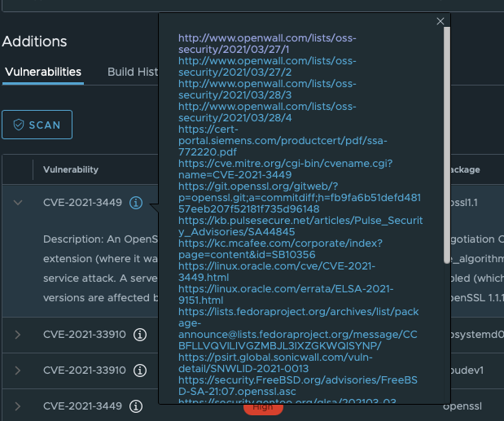Open linux.oracle.com CVE-2021-3449.html link
The height and width of the screenshot is (421, 504).
pyautogui.click(x=277, y=272)
